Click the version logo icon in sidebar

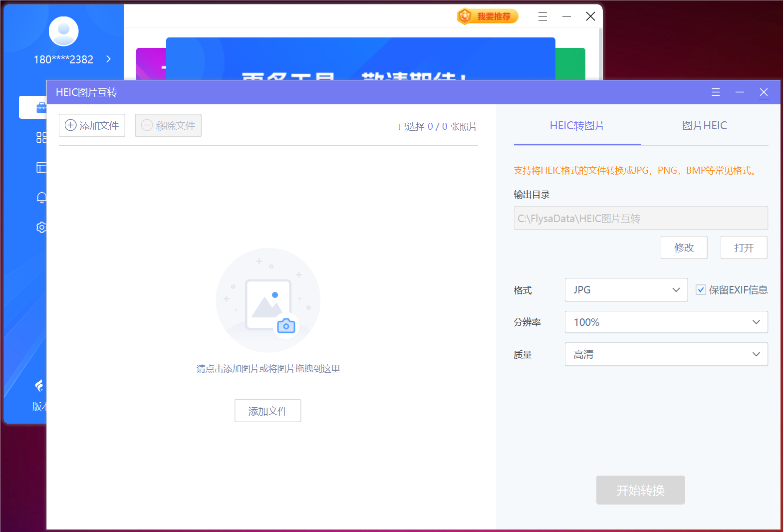39,385
